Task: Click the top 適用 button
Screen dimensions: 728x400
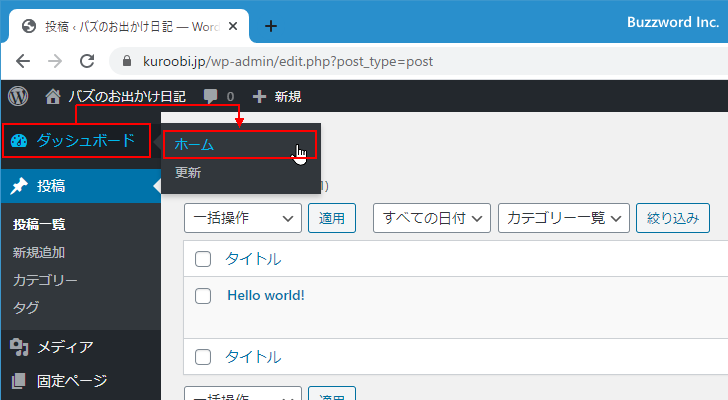Action: (332, 218)
